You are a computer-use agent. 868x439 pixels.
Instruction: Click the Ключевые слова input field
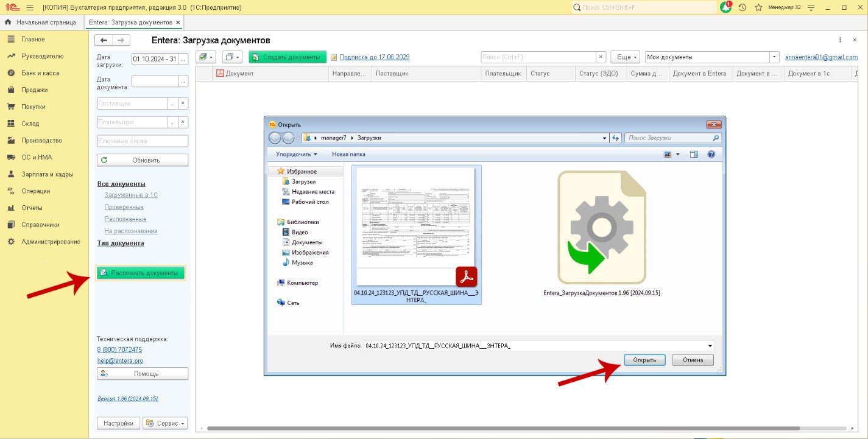click(x=143, y=141)
